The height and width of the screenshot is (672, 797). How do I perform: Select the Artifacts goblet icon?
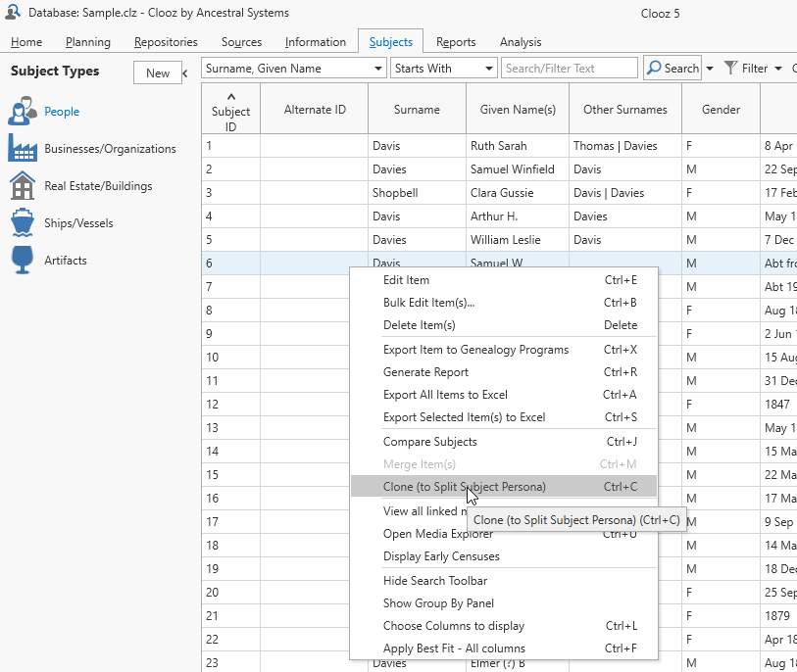[x=23, y=261]
